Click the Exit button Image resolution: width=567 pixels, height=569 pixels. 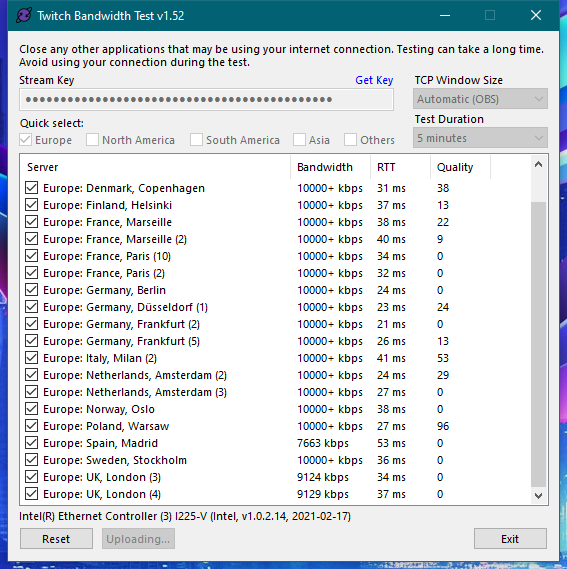tap(510, 539)
